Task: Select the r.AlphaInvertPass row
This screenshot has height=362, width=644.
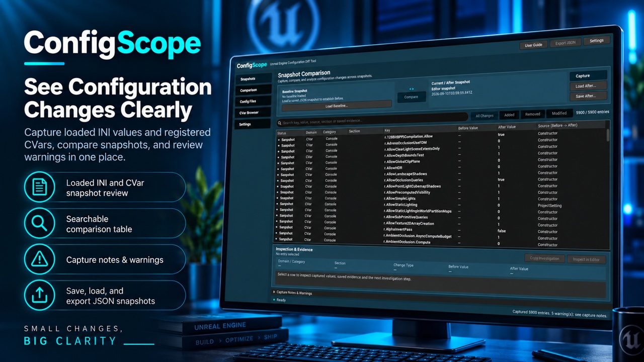Action: point(442,230)
